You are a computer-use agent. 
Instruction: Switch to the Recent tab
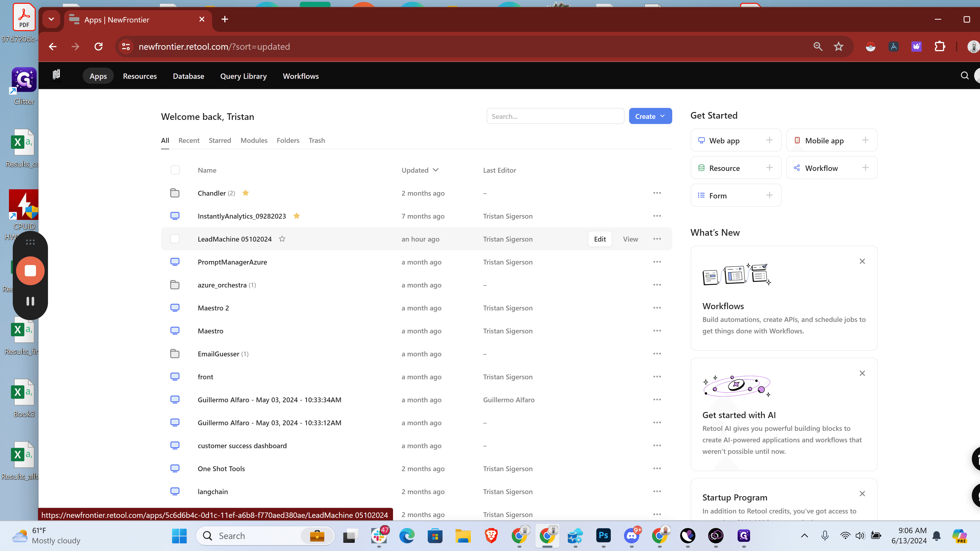(189, 140)
